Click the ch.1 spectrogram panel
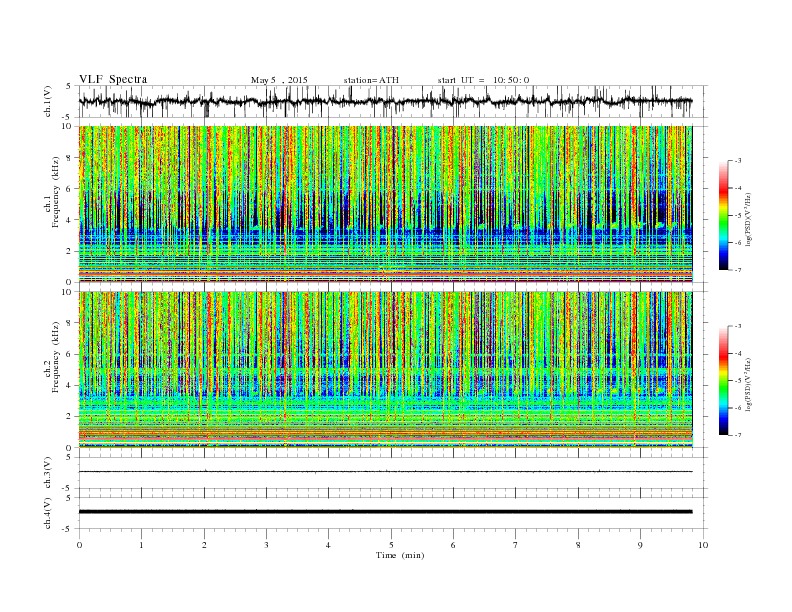Viewport: 792px width, 612px height. [385, 204]
